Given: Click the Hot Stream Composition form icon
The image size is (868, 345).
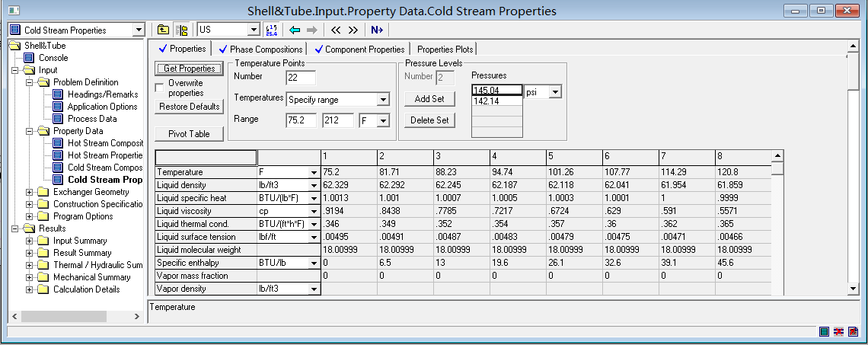Looking at the screenshot, I should (x=58, y=143).
